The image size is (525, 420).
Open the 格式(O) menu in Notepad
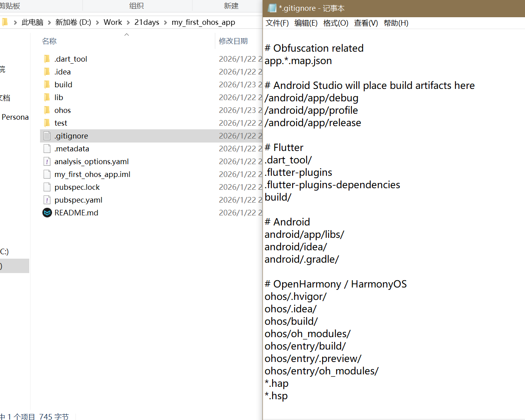click(335, 23)
